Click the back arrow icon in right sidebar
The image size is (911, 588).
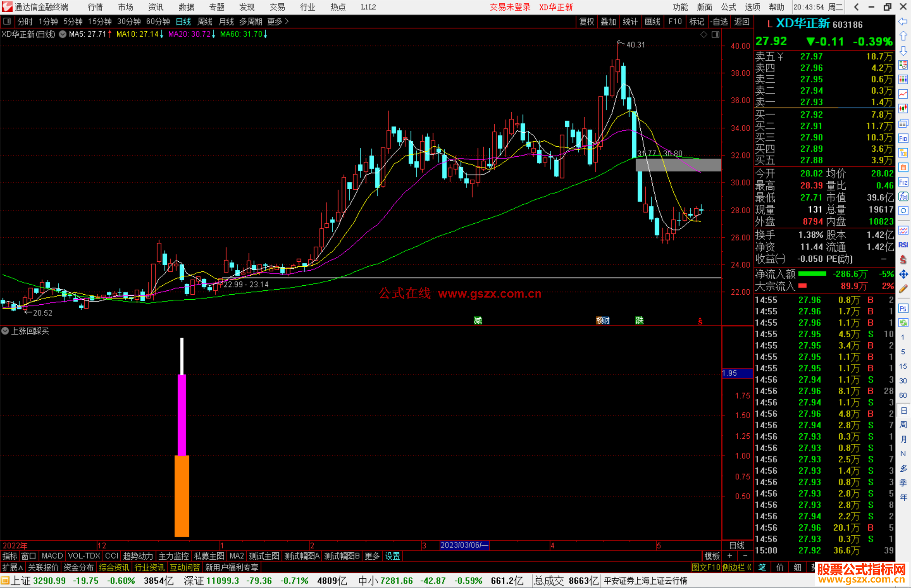pyautogui.click(x=903, y=21)
